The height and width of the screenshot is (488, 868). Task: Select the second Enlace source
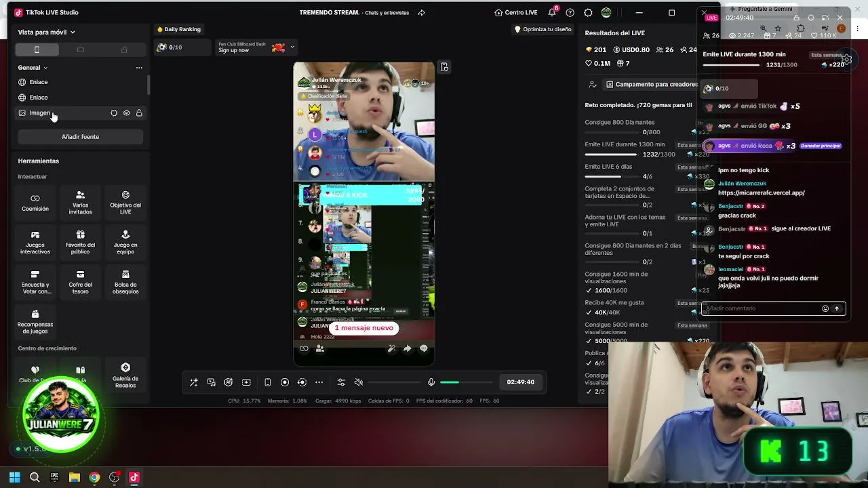point(81,98)
